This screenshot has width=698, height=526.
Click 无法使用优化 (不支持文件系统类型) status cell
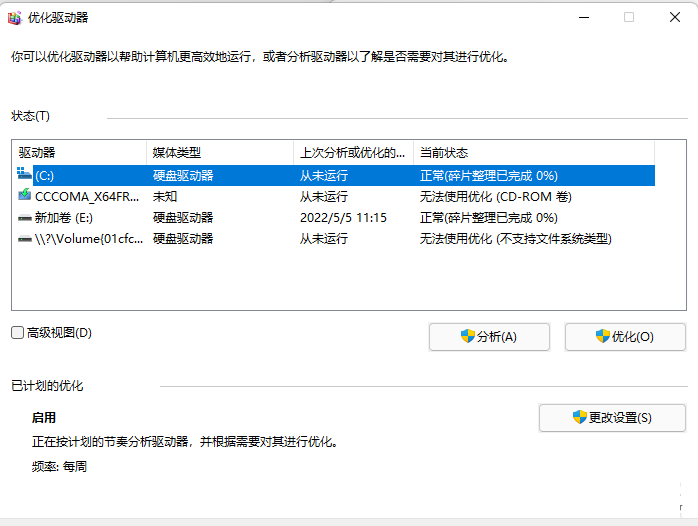tap(515, 239)
